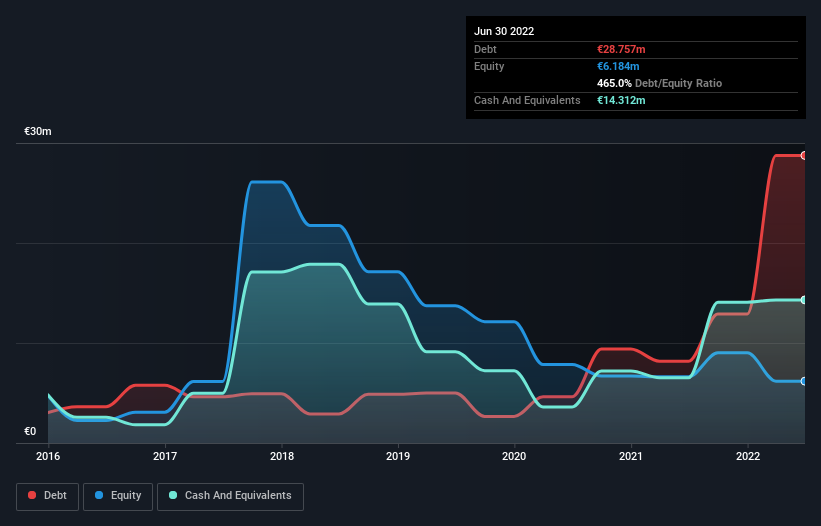
Task: Click Cash And Equivalents label in tooltip
Action: tap(527, 100)
